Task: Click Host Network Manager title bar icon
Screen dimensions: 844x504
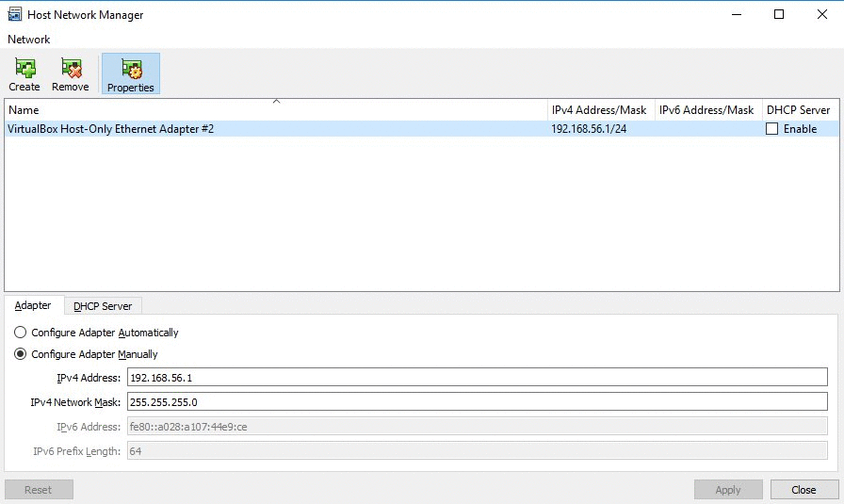Action: point(14,14)
